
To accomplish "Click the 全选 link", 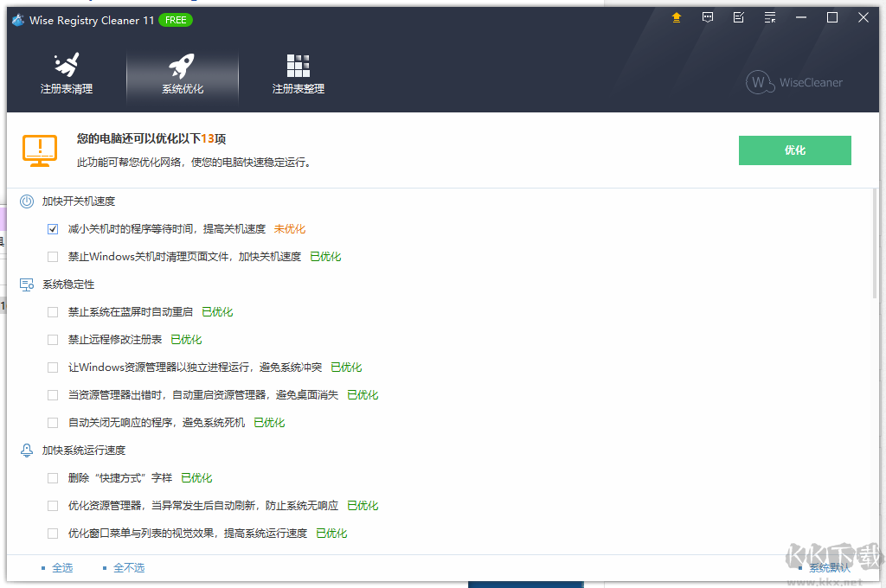I will (61, 568).
